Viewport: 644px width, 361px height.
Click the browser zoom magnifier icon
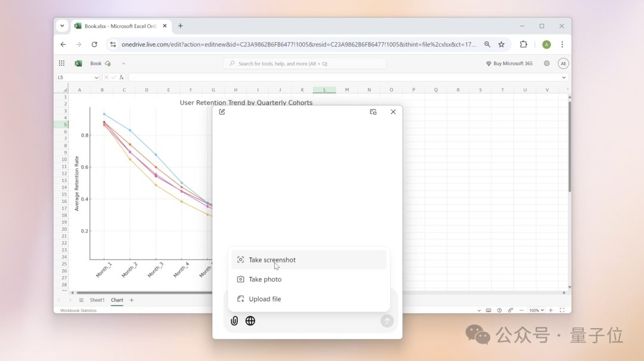point(487,44)
